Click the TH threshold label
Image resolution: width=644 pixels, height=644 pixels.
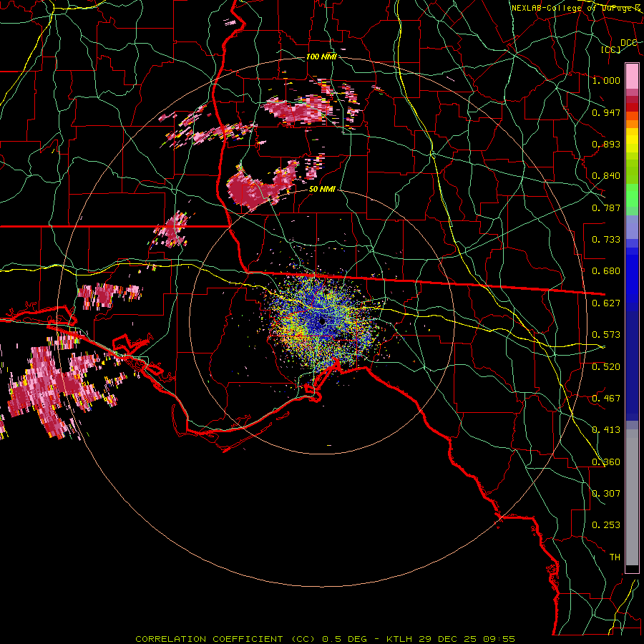point(615,557)
